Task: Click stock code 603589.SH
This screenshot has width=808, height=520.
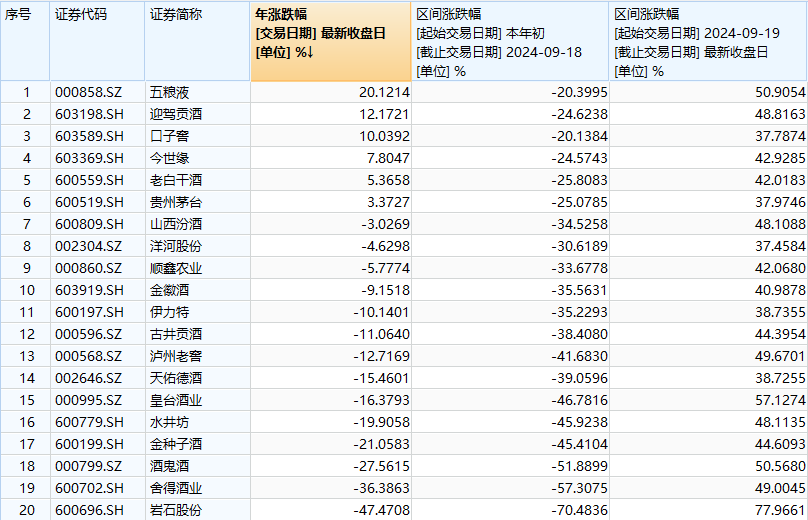Action: pyautogui.click(x=89, y=137)
